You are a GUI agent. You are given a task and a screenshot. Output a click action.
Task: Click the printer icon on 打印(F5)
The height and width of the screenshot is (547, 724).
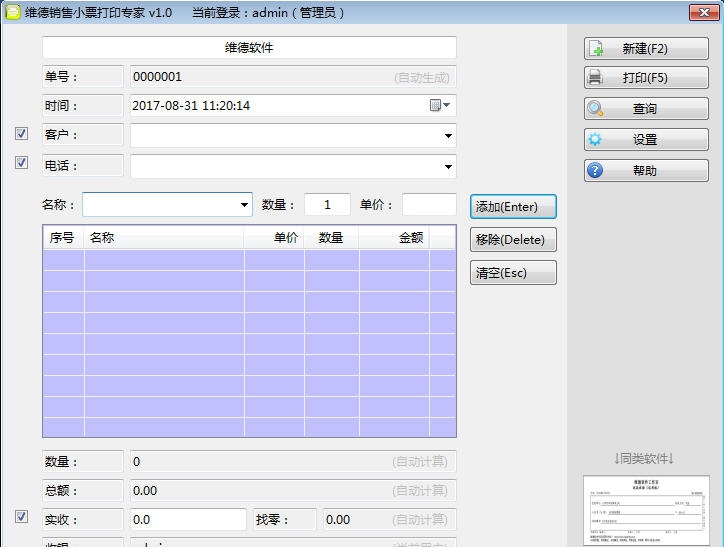pyautogui.click(x=596, y=78)
